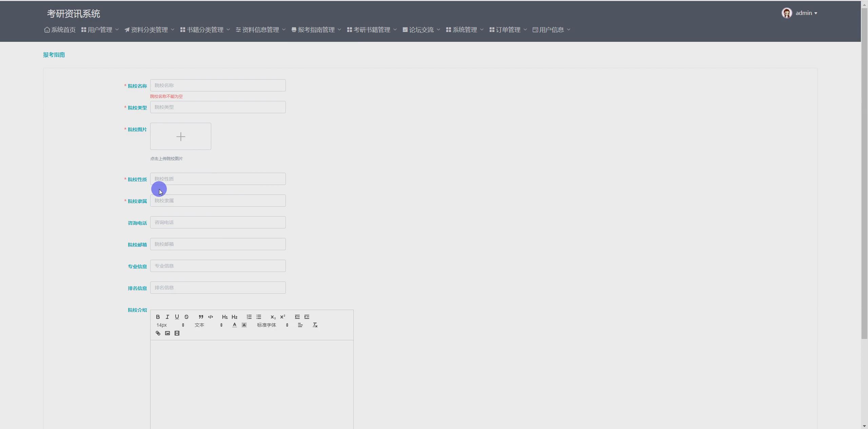Go to 系统首页 link
Image resolution: width=868 pixels, height=429 pixels.
(x=60, y=30)
